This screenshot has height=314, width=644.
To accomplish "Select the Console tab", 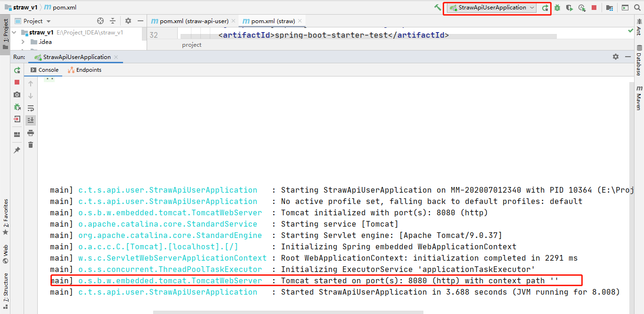I will [x=44, y=70].
